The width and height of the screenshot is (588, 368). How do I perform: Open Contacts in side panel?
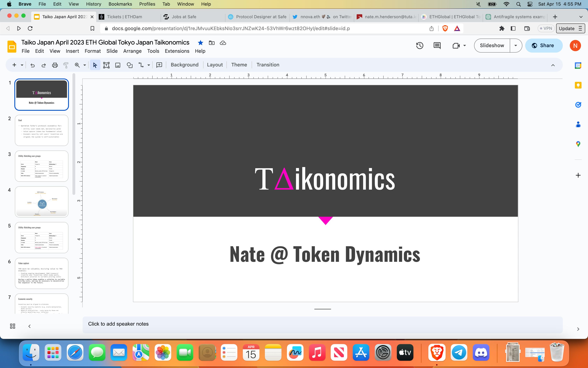point(578,124)
